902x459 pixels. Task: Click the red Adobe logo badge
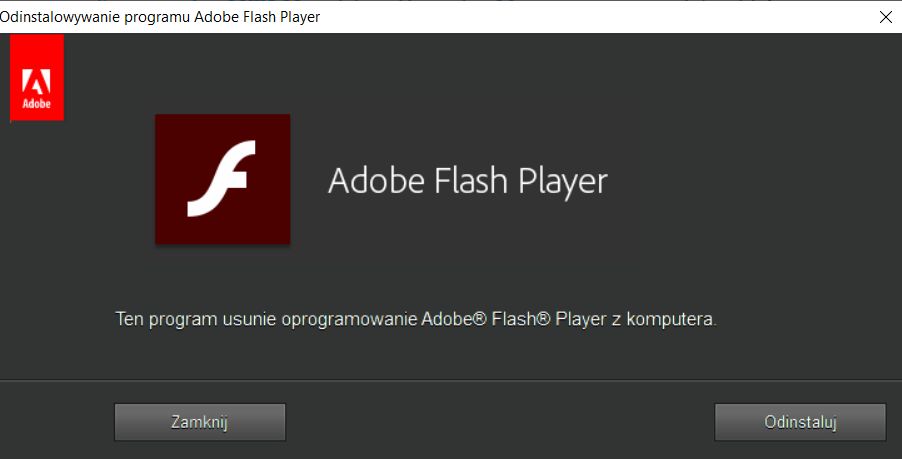pos(37,77)
